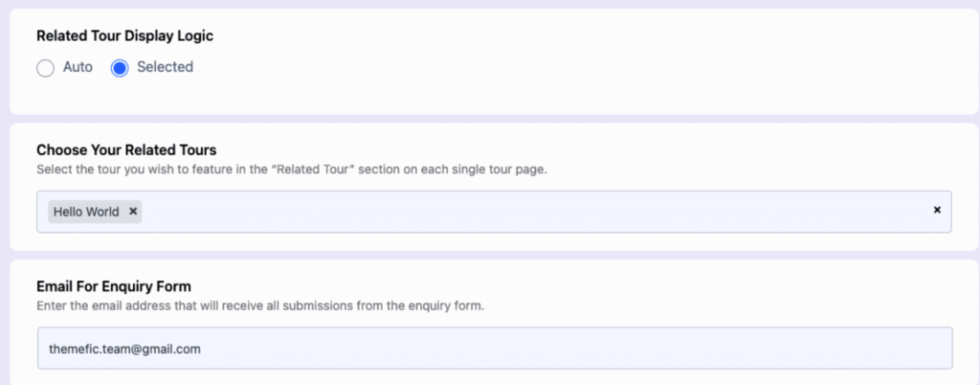Click empty space beside Hello World tag
This screenshot has height=385, width=980.
coord(531,212)
